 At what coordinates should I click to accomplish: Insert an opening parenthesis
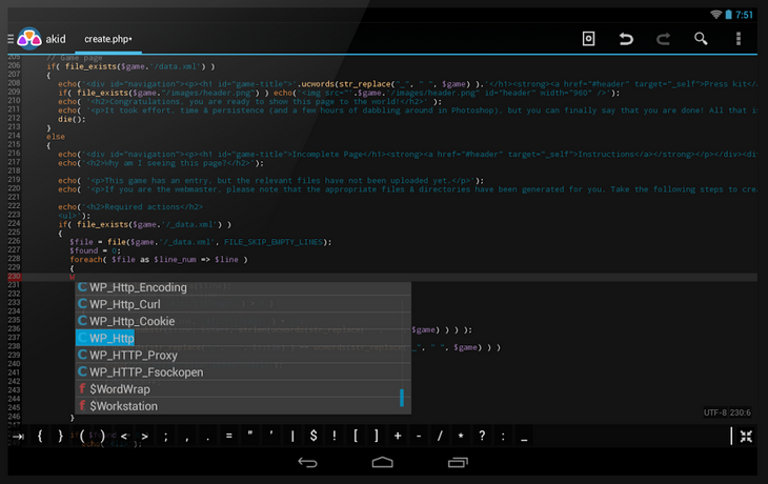(x=82, y=436)
